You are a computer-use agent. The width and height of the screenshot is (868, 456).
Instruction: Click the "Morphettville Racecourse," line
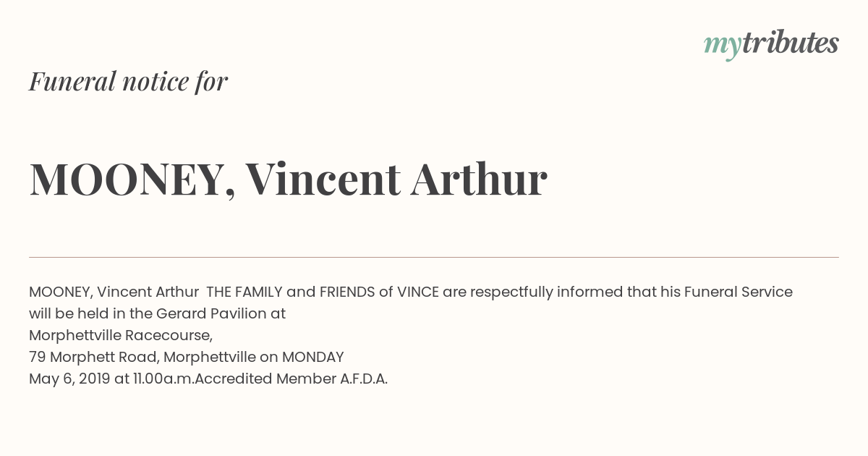[x=121, y=336]
